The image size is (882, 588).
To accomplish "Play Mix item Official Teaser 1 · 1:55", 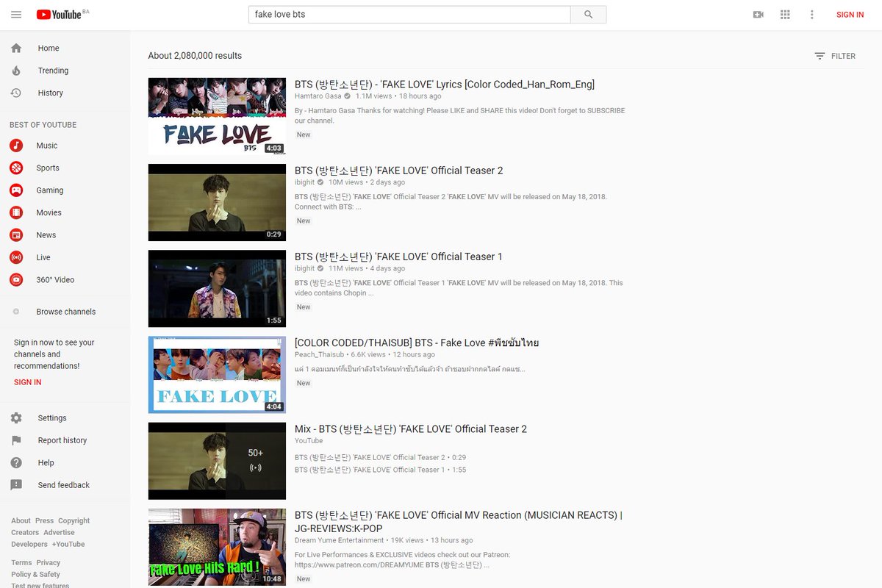I will coord(380,470).
